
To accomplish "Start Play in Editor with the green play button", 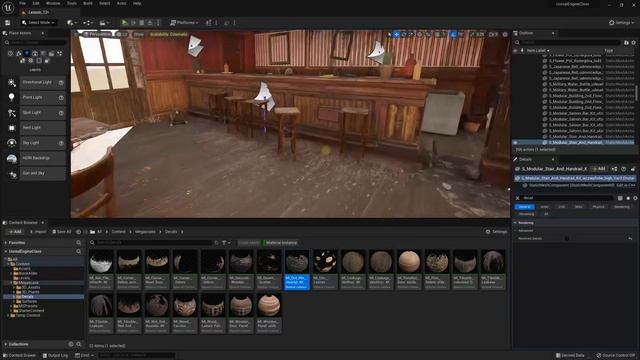I will click(x=124, y=23).
